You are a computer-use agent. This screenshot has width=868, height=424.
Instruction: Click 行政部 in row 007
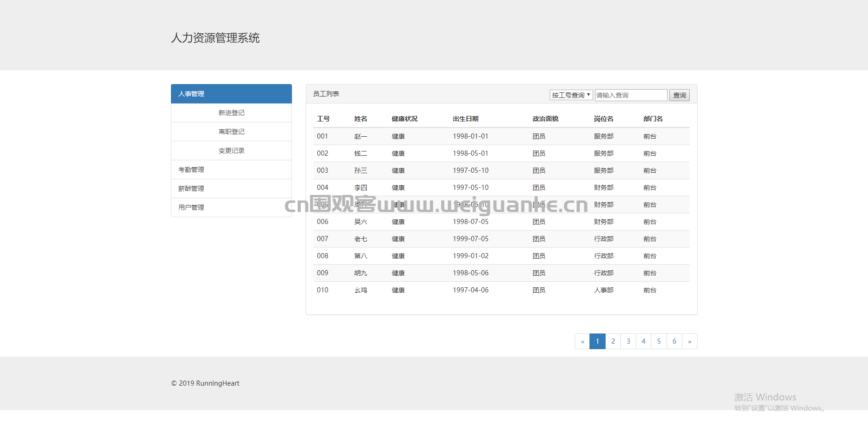coord(604,239)
